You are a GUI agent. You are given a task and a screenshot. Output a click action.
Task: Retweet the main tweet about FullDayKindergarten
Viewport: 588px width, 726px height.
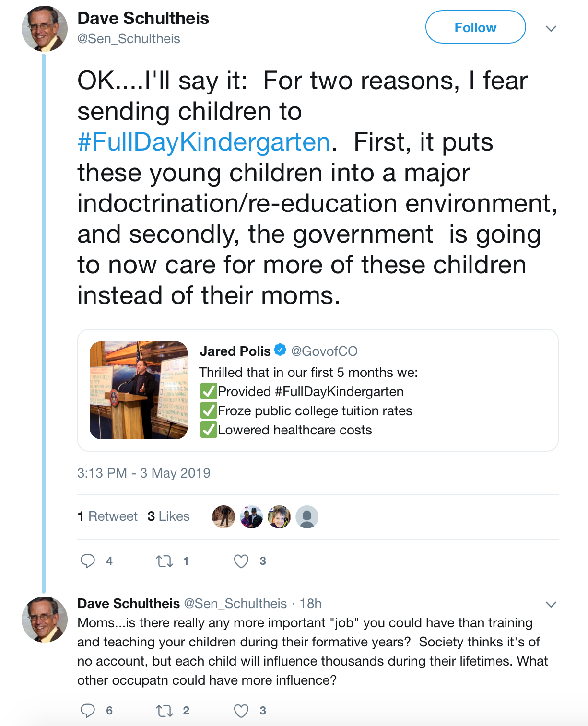[x=165, y=561]
